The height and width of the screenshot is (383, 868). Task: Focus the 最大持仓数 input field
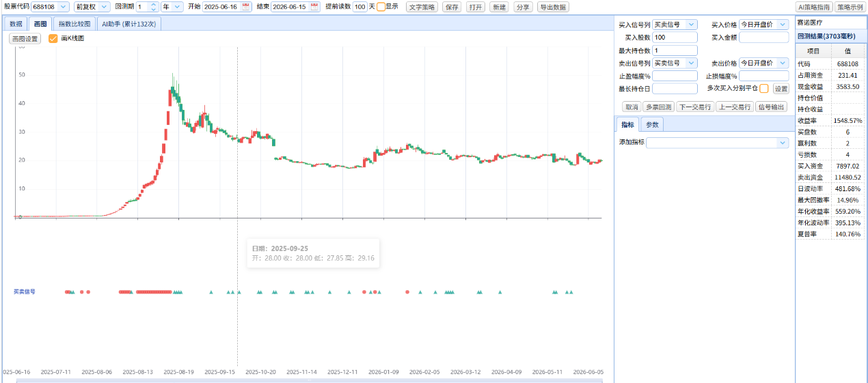[x=675, y=51]
